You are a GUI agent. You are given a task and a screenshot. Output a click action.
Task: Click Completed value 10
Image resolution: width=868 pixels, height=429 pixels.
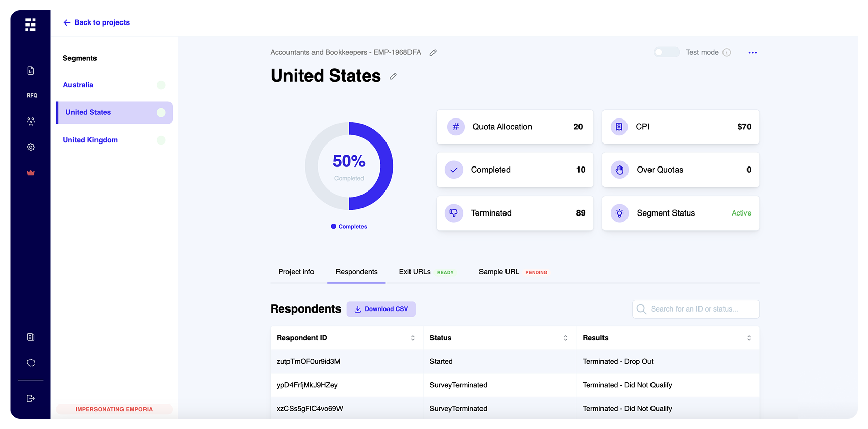[x=581, y=170]
